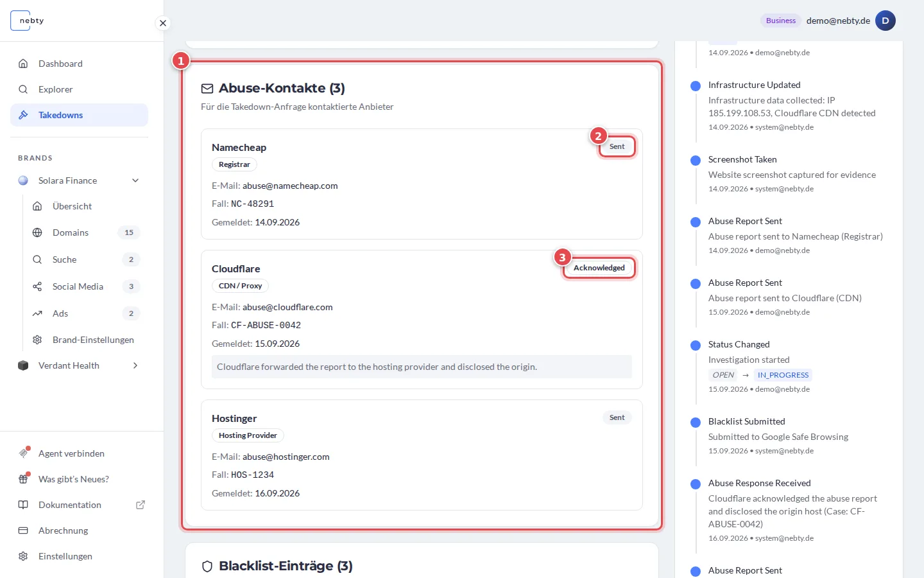Click the IN_PROGRESS status tag

pyautogui.click(x=783, y=375)
